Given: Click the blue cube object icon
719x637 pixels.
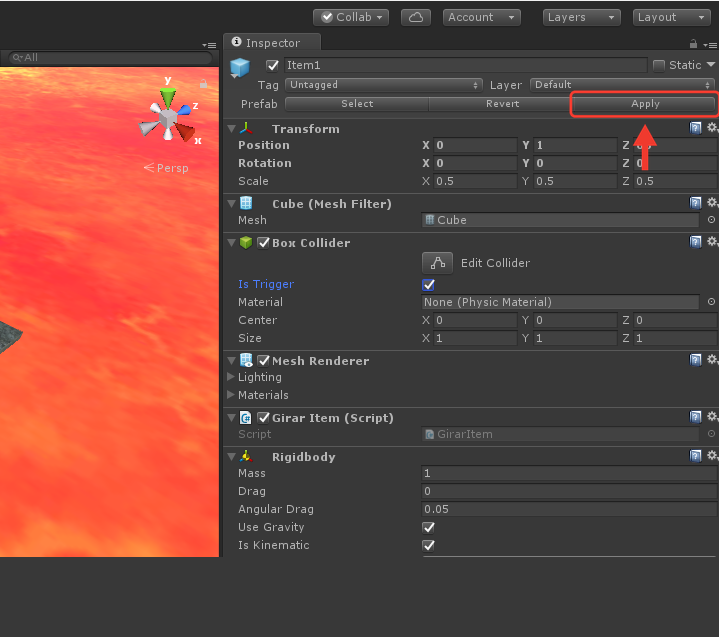Looking at the screenshot, I should coord(240,67).
